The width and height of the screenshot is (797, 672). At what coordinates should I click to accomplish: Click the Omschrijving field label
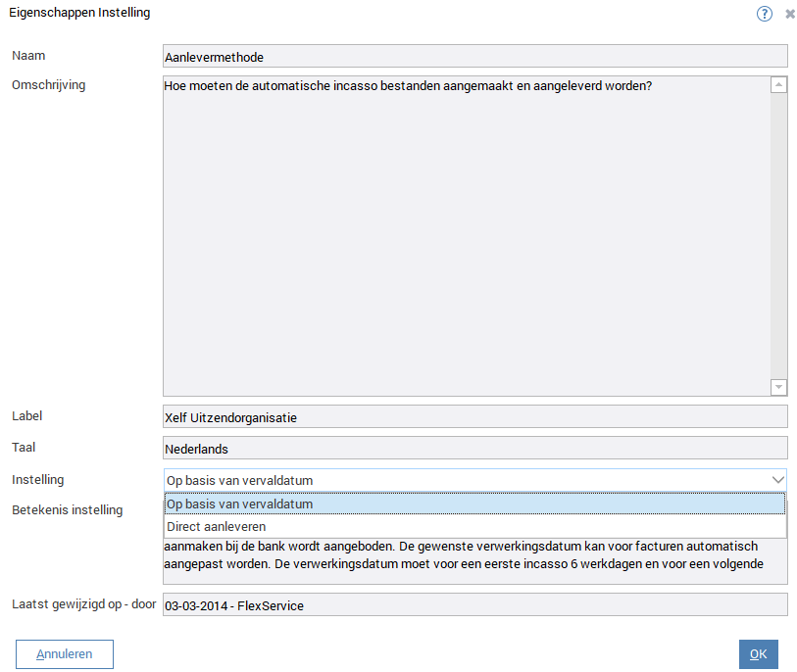tap(48, 85)
